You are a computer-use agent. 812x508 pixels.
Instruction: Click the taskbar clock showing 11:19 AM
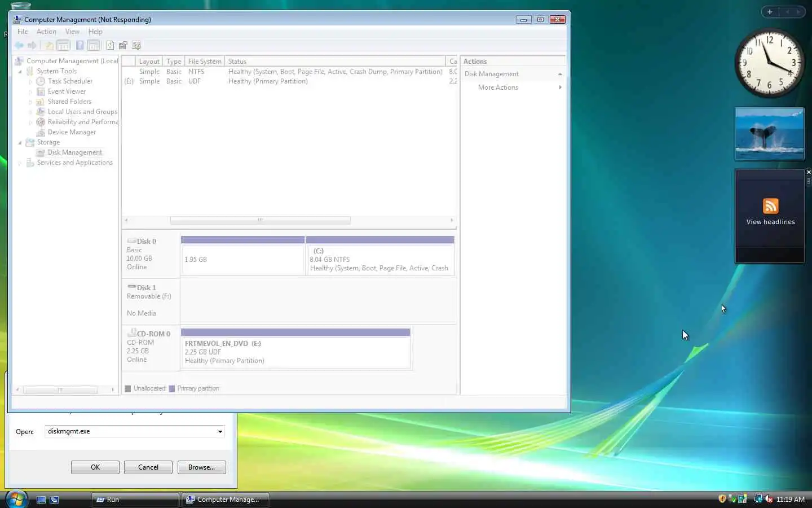(x=790, y=500)
